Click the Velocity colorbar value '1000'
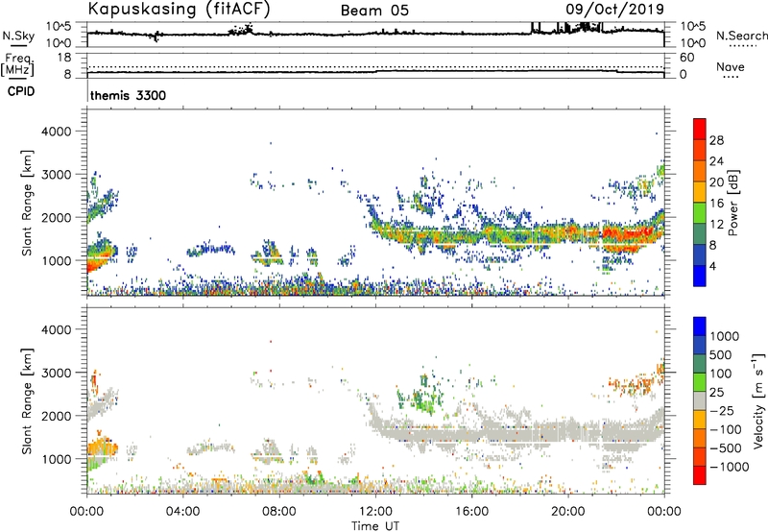 coord(724,336)
